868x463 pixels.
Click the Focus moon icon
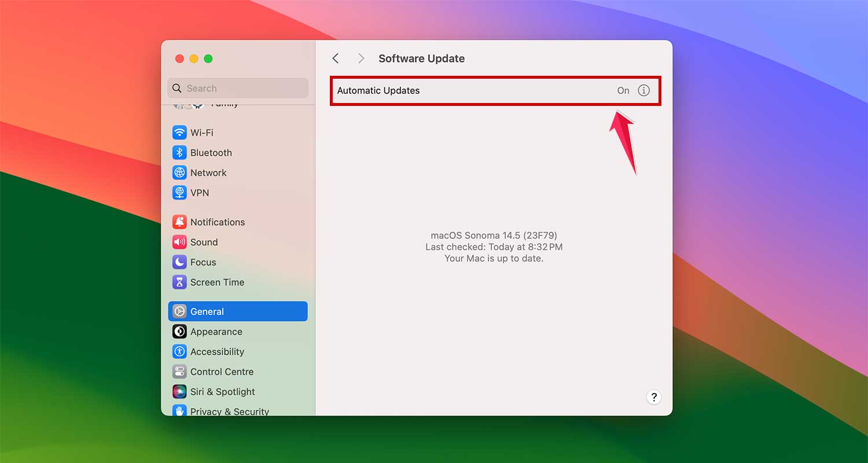(180, 262)
